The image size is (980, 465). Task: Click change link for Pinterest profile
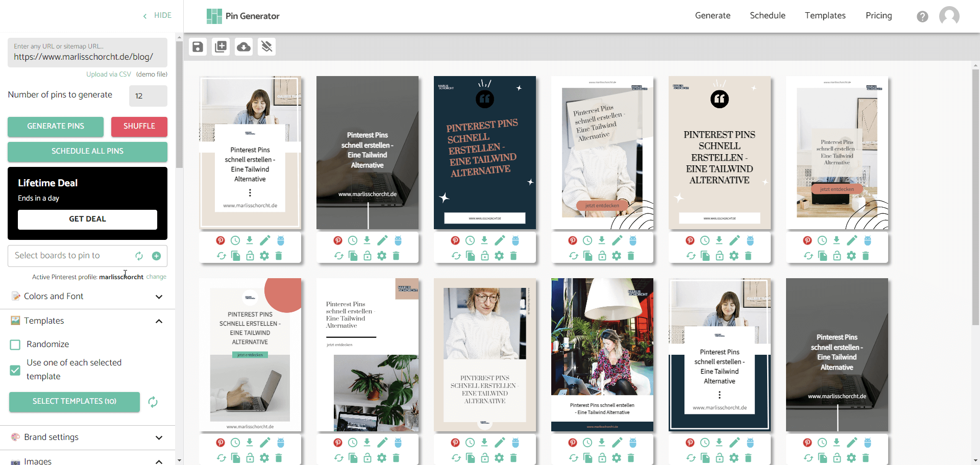[156, 277]
